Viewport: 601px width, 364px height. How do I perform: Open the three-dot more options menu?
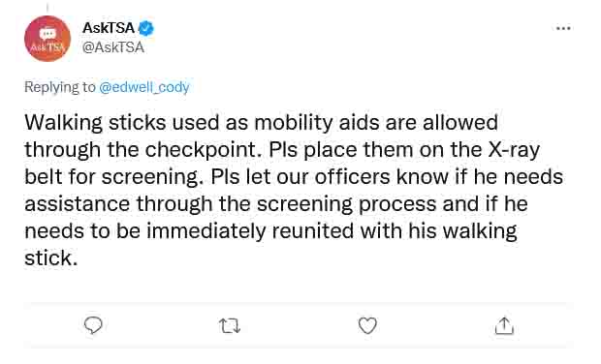pyautogui.click(x=563, y=28)
